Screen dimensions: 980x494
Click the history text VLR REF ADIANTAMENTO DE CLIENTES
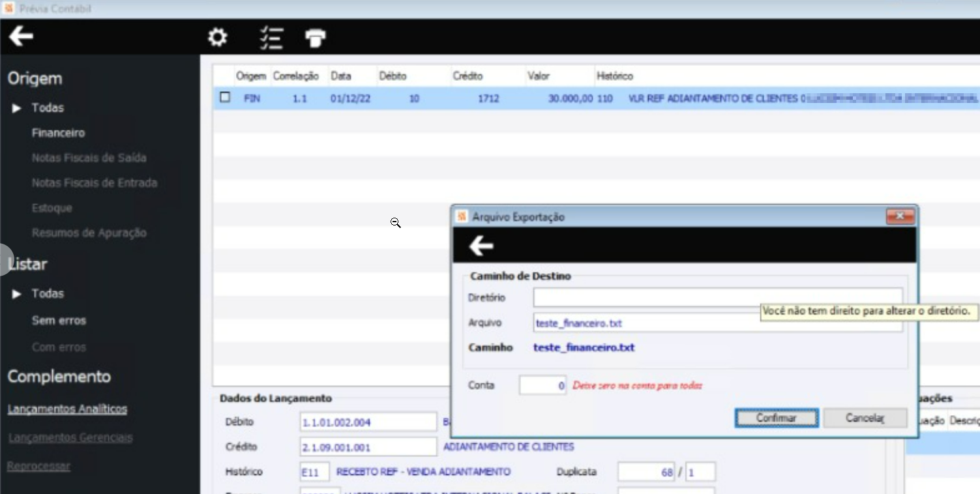[x=713, y=98]
